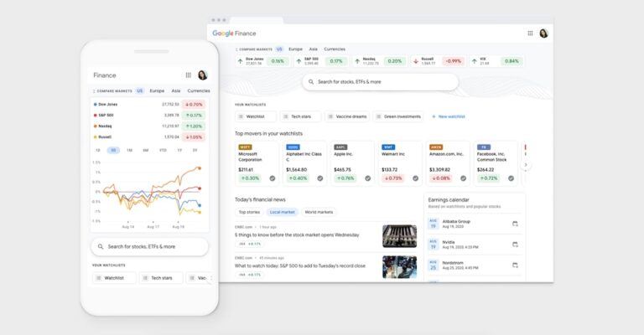The height and width of the screenshot is (335, 644).
Task: Click Google Finance logo in desktop window
Action: pyautogui.click(x=234, y=33)
